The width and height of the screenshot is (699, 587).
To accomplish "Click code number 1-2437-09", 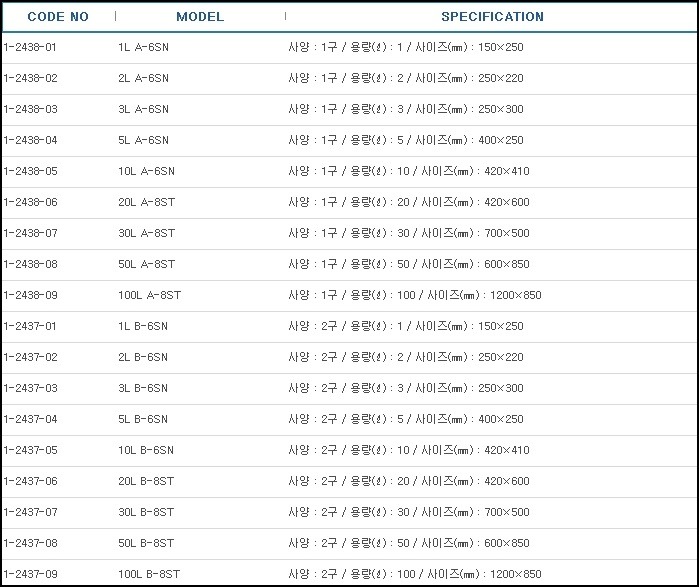I will coord(30,574).
